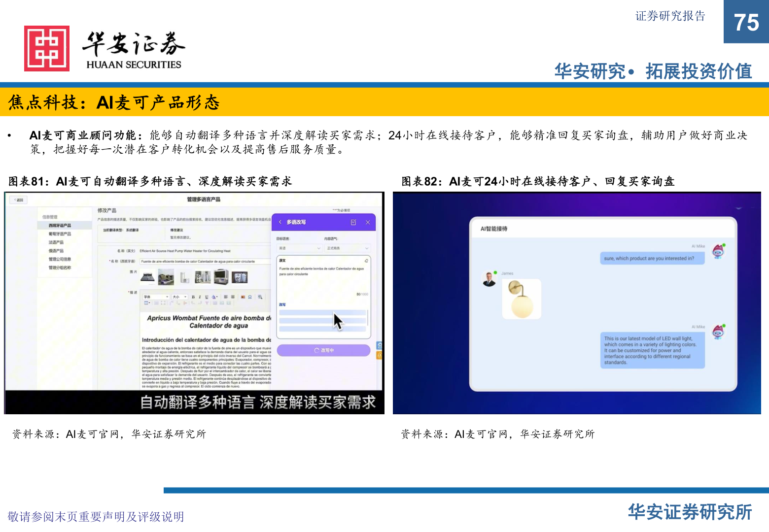Click the insert image icon
Image resolution: width=769 pixels, height=532 pixels.
(243, 297)
